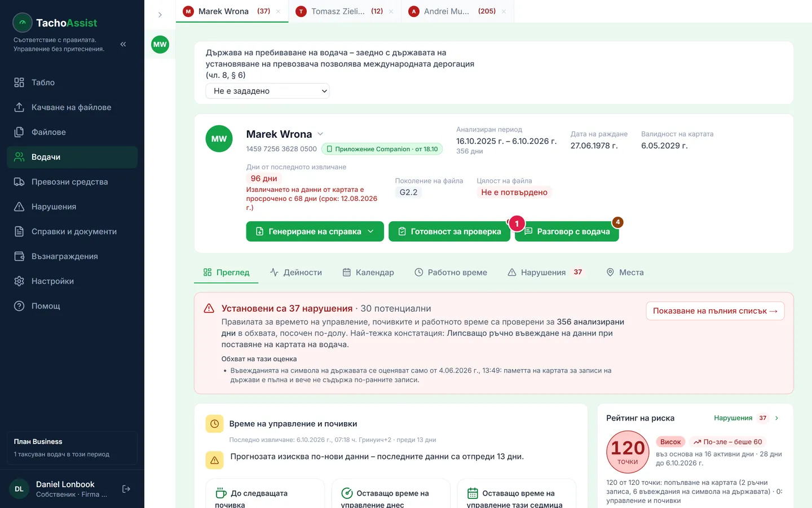812x508 pixels.
Task: Open Превозни средства section
Action: 72,182
